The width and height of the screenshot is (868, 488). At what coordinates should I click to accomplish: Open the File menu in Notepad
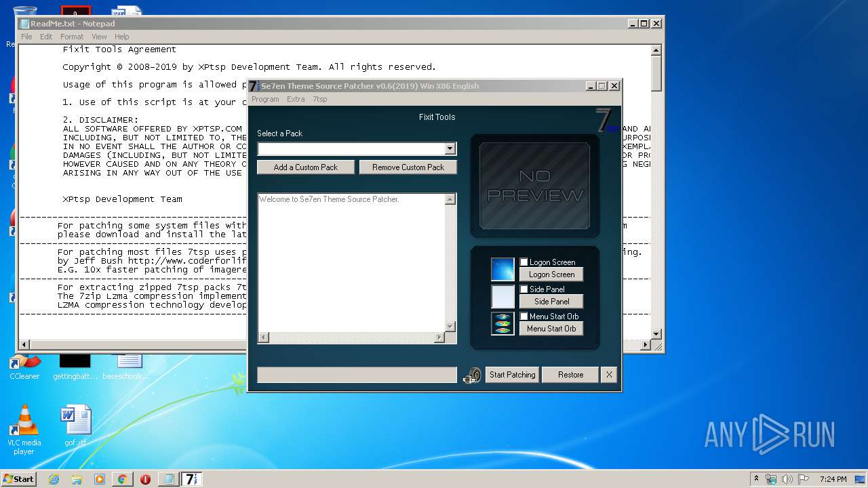point(26,37)
